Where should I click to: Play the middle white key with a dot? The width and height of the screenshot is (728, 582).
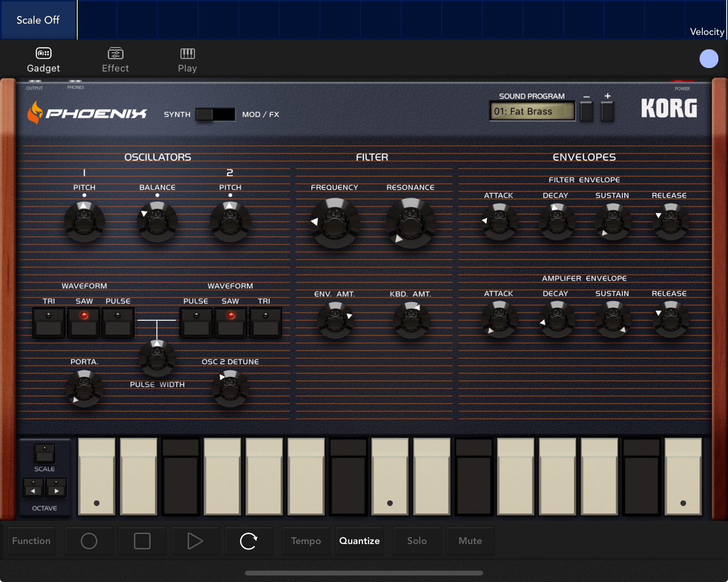pos(390,477)
